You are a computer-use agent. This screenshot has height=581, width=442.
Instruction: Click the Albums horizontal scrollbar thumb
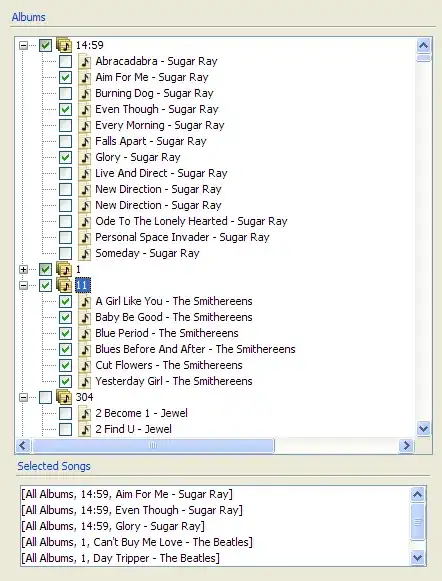point(153,445)
